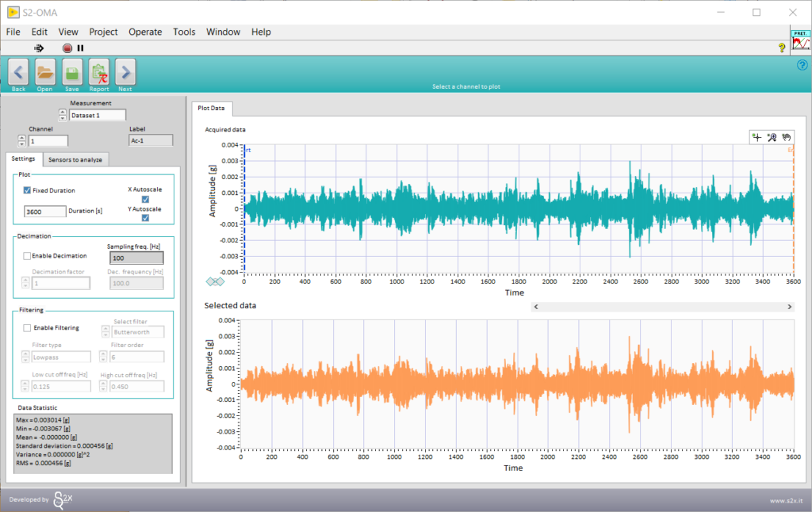The height and width of the screenshot is (512, 812).
Task: Select the crosshair cursor tool on the graph palette
Action: tap(756, 137)
